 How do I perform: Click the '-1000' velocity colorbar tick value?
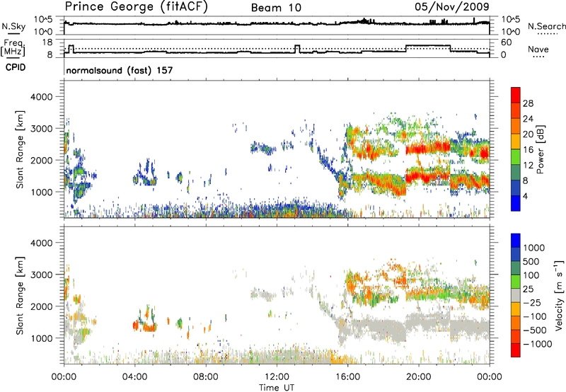click(538, 344)
